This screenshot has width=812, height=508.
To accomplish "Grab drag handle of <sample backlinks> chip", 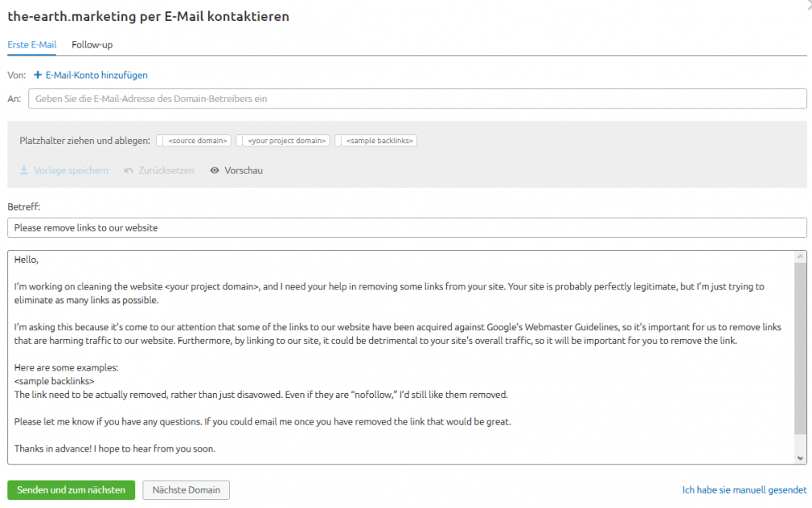I will click(341, 141).
